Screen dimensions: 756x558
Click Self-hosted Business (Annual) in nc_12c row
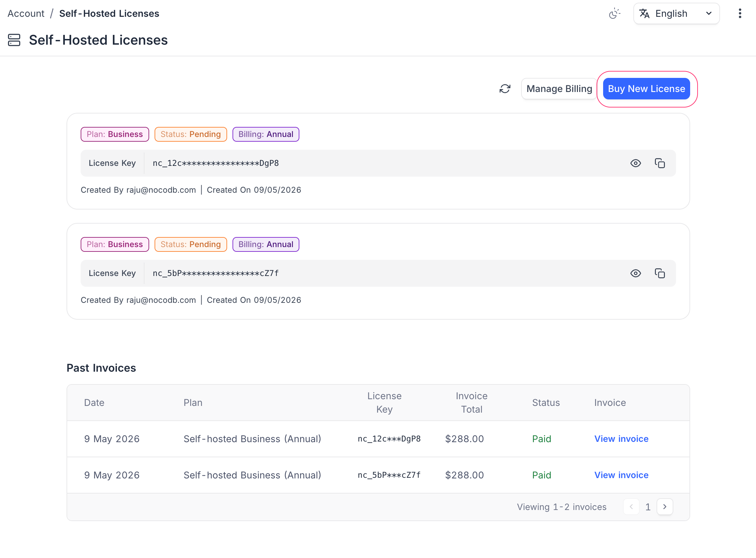252,439
